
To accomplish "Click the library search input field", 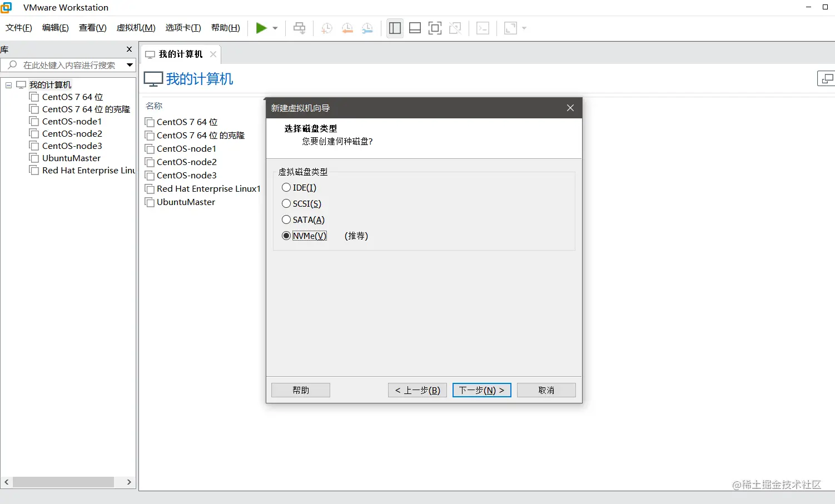I will [x=68, y=65].
